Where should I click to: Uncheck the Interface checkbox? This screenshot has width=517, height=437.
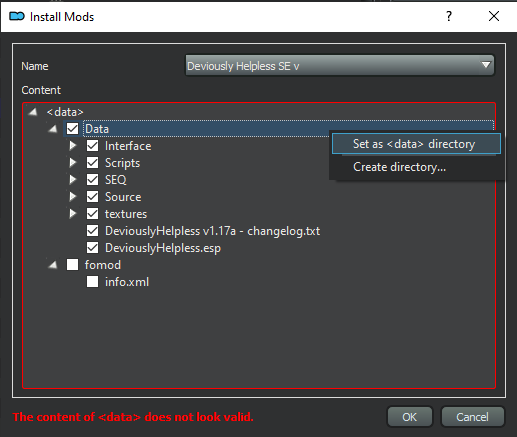click(x=92, y=146)
